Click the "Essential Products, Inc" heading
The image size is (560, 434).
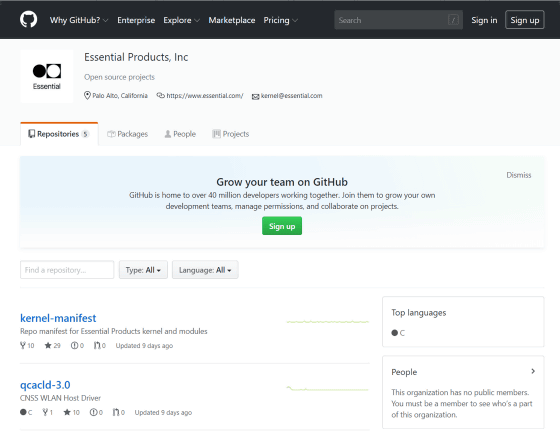(136, 57)
